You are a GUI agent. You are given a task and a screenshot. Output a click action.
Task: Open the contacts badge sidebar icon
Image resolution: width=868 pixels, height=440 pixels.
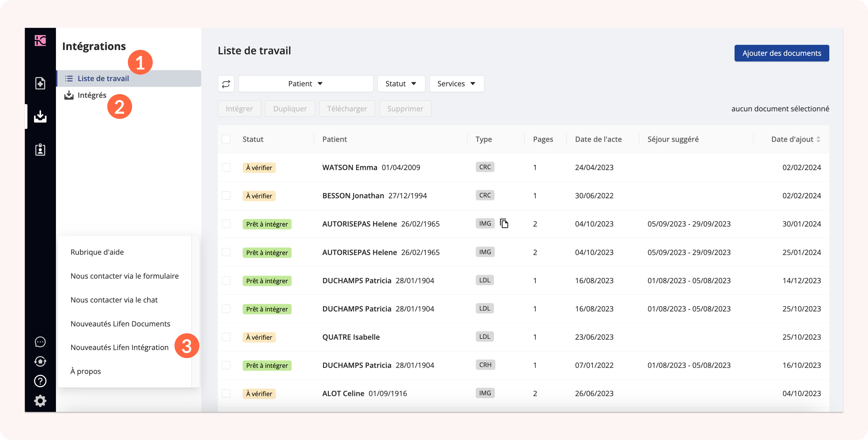point(40,149)
